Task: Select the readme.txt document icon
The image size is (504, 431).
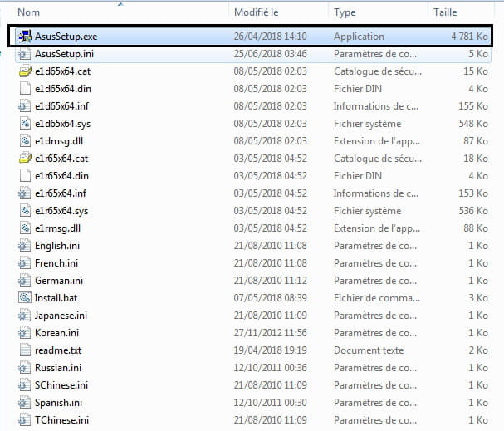Action: (x=25, y=350)
